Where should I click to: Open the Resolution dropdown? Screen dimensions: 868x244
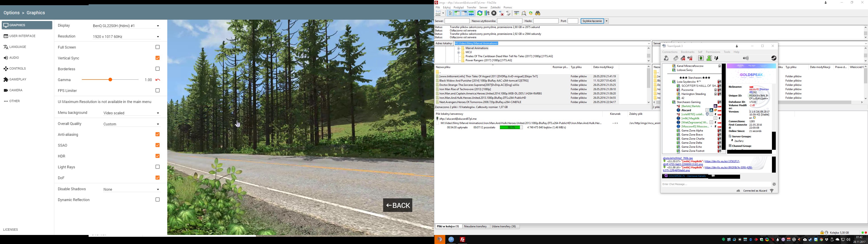click(126, 36)
